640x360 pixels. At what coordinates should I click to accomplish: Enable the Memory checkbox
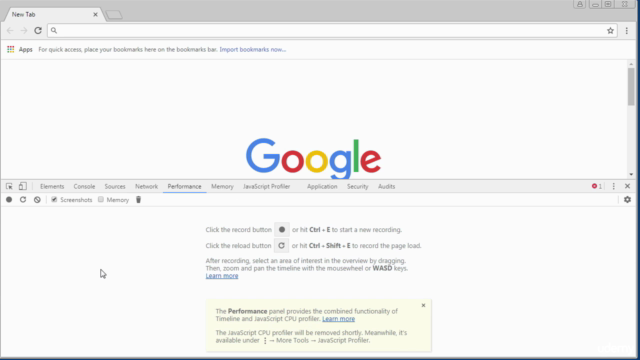(x=101, y=200)
